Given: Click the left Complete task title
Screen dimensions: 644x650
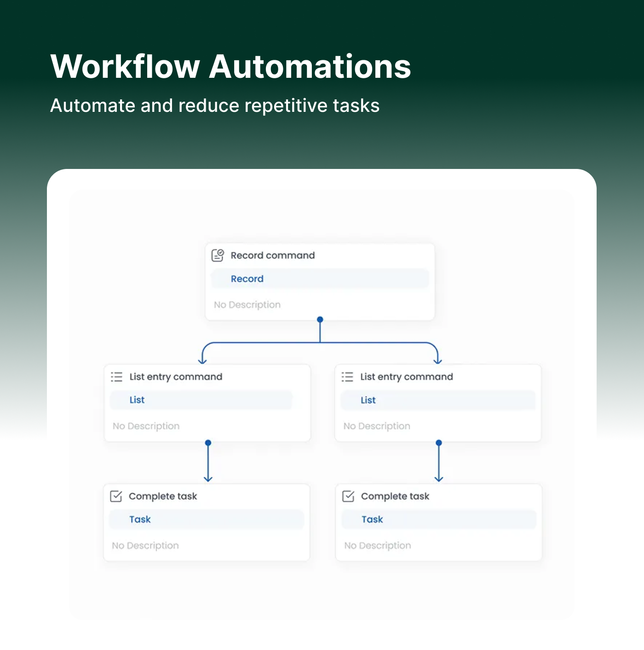Looking at the screenshot, I should (x=163, y=496).
